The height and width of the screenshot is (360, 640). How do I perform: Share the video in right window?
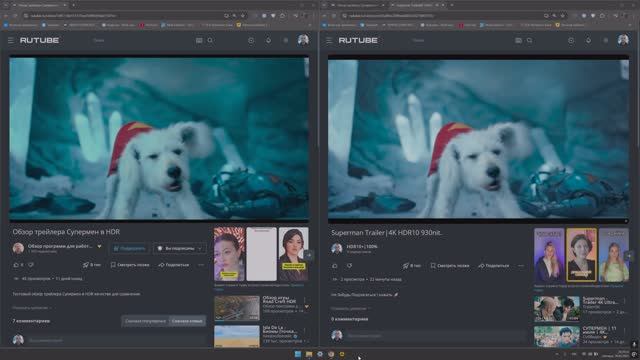click(x=494, y=266)
